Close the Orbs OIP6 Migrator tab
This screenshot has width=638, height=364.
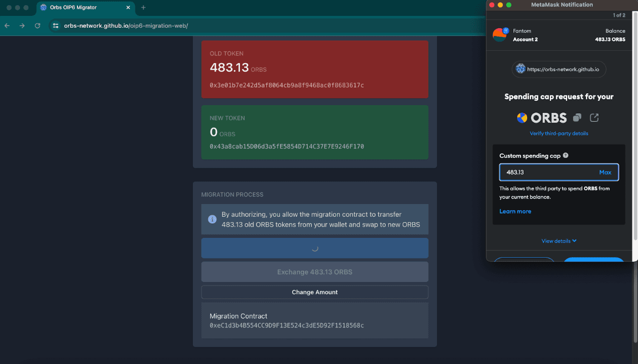[128, 8]
